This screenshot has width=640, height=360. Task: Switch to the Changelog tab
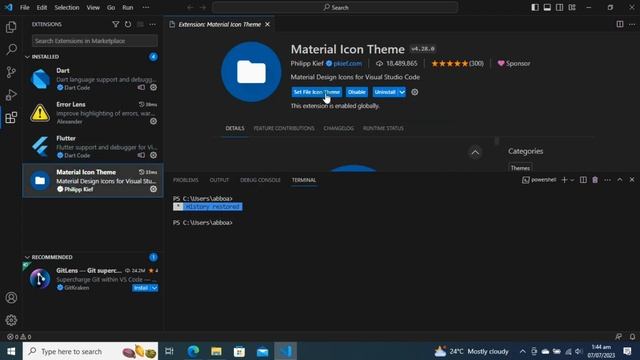tap(338, 128)
